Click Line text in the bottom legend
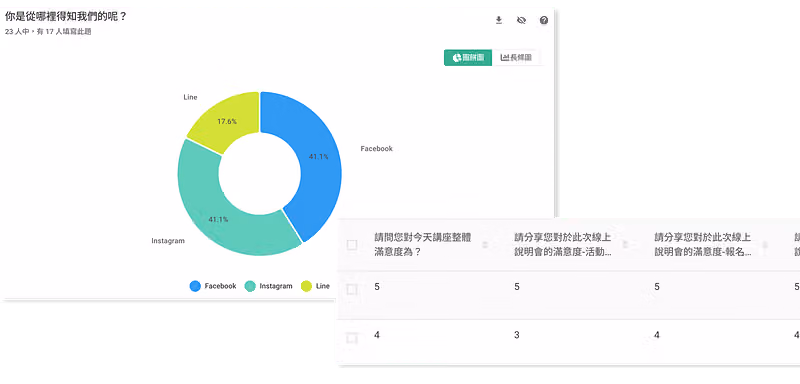 coord(323,286)
